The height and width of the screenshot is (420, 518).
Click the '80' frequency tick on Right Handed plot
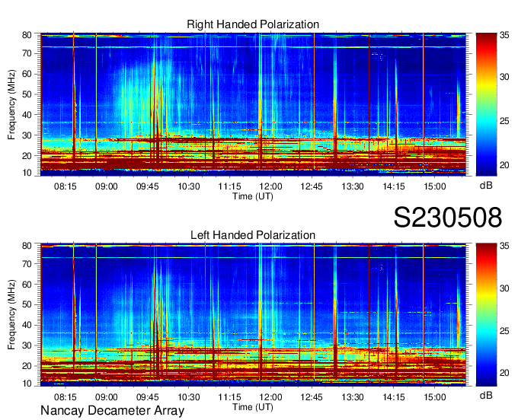click(x=27, y=35)
